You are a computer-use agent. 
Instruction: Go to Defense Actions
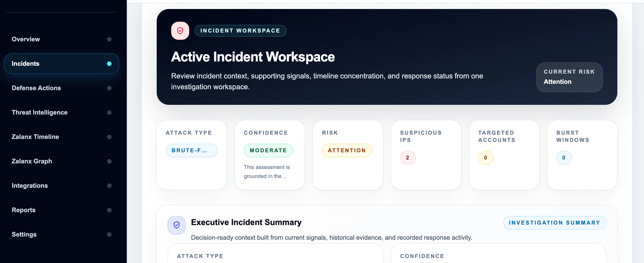[61, 88]
